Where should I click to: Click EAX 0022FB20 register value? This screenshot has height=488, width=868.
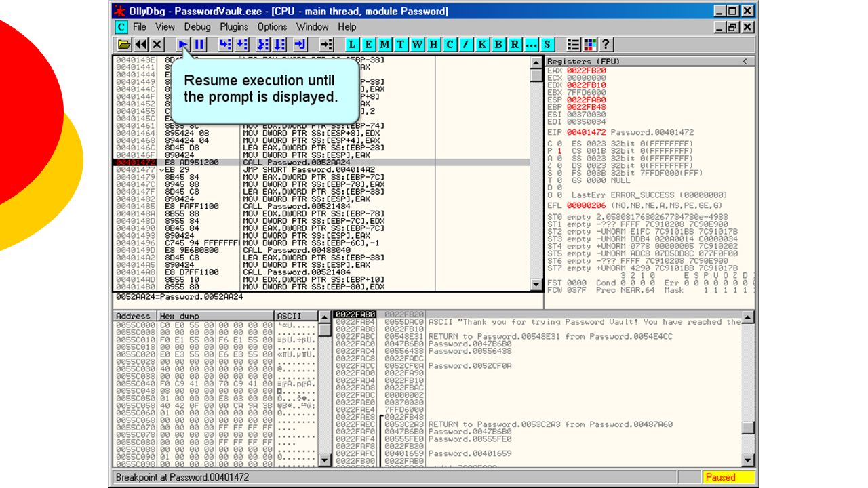(587, 70)
